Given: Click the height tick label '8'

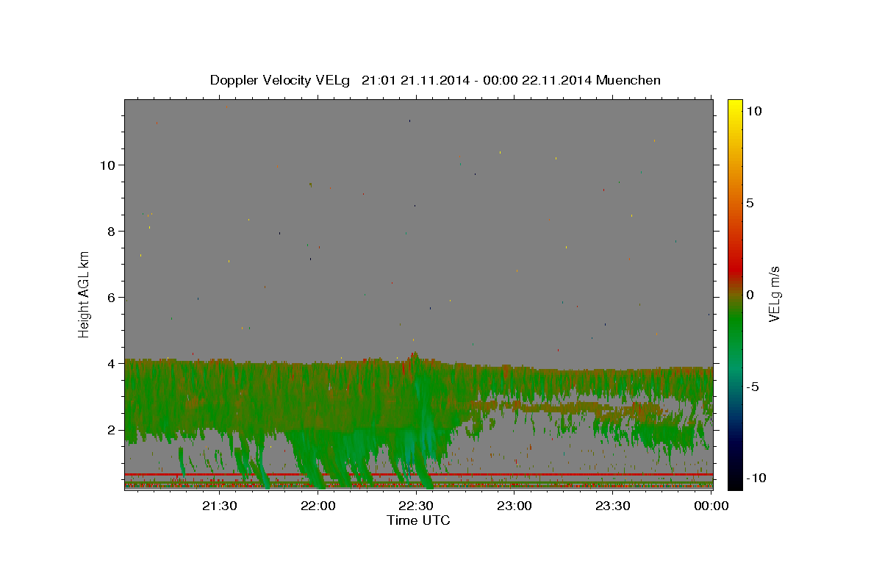Looking at the screenshot, I should click(x=112, y=231).
